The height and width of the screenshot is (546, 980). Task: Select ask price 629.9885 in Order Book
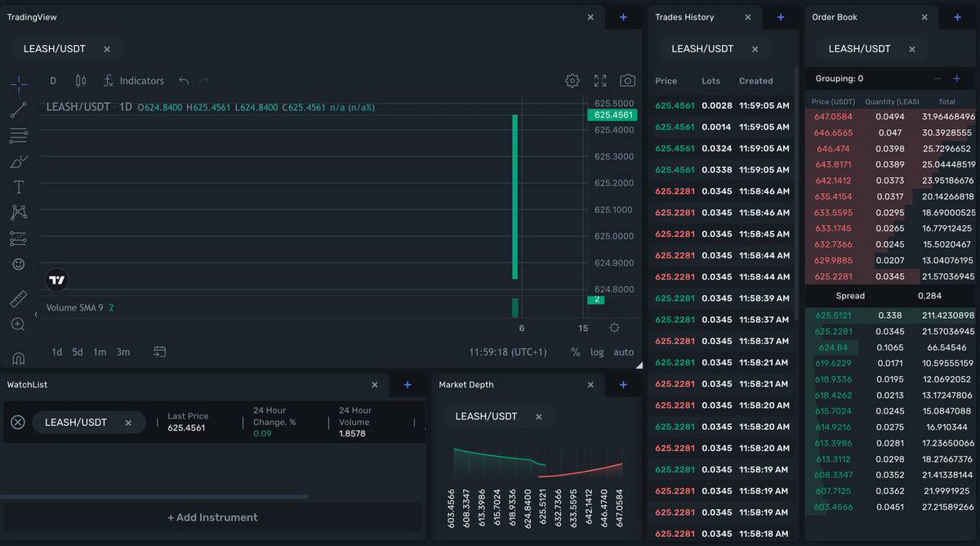[833, 261]
